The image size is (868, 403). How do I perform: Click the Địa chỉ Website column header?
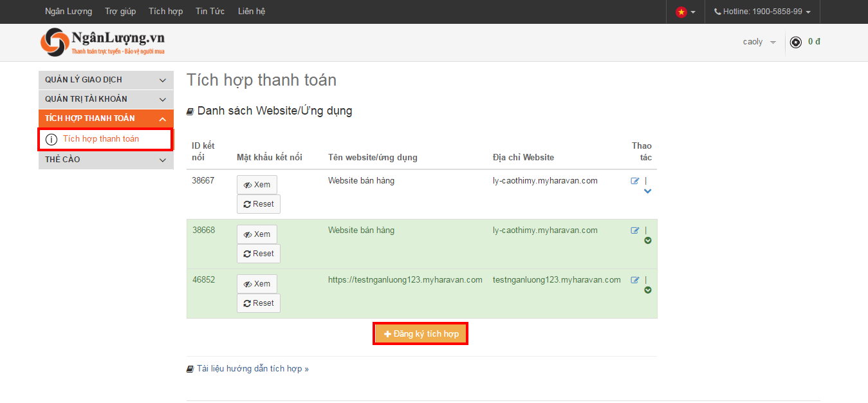click(x=523, y=158)
